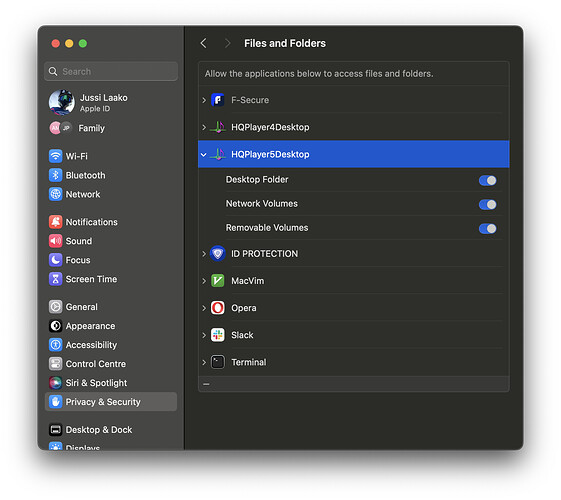The width and height of the screenshot is (561, 500).
Task: Click the Opera app icon
Action: 218,308
